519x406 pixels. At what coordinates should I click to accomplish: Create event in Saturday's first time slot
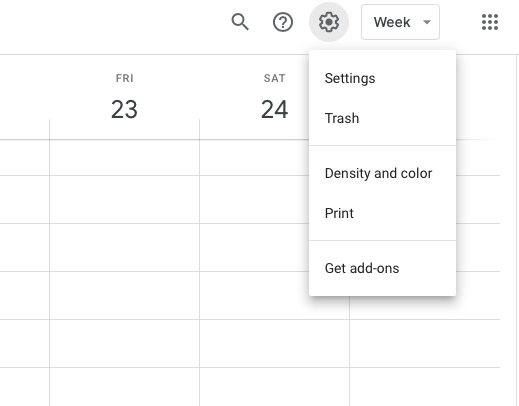(254, 157)
